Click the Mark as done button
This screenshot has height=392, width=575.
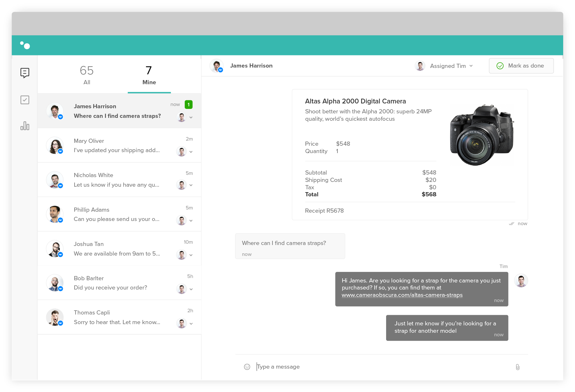pyautogui.click(x=521, y=66)
